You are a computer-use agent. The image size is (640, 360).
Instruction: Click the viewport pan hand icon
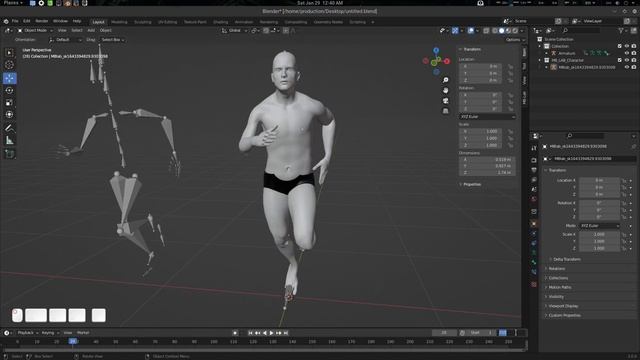[446, 90]
